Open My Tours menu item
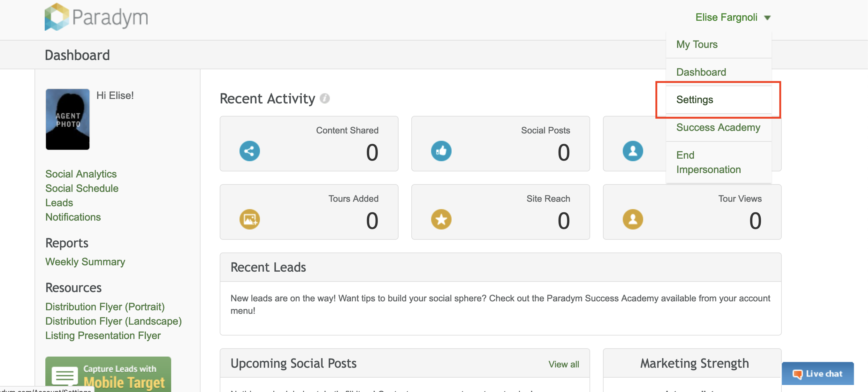868x392 pixels. click(x=697, y=44)
